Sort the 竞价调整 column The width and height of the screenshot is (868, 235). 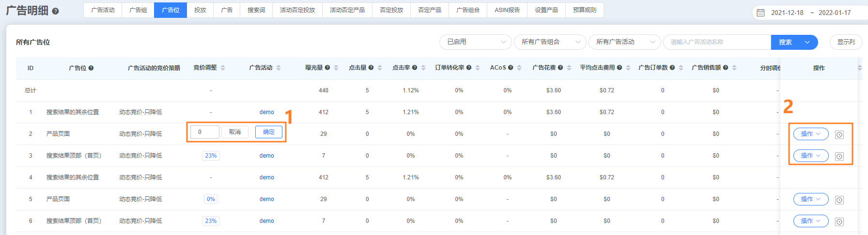point(223,68)
